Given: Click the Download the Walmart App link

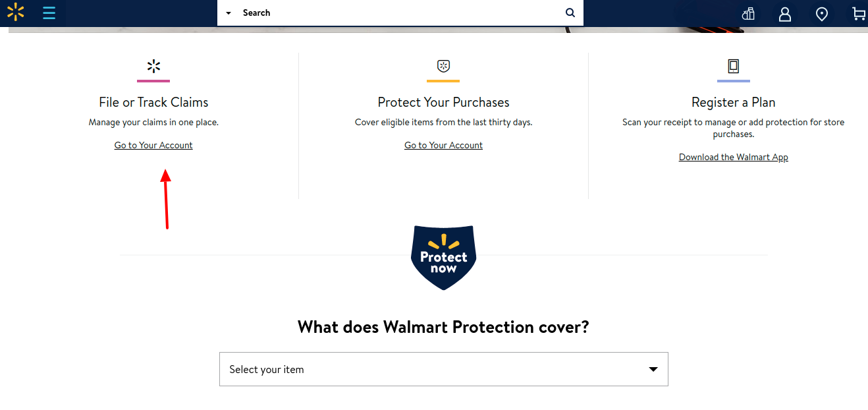Looking at the screenshot, I should 734,157.
